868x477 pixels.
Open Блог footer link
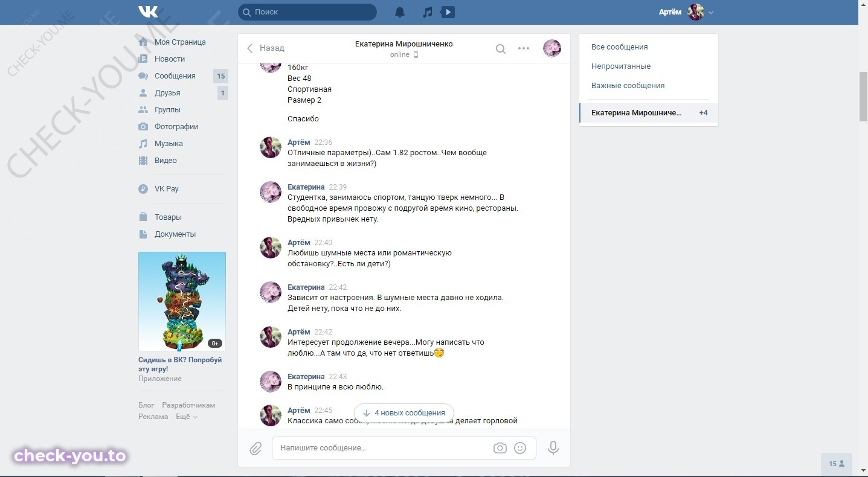click(146, 405)
